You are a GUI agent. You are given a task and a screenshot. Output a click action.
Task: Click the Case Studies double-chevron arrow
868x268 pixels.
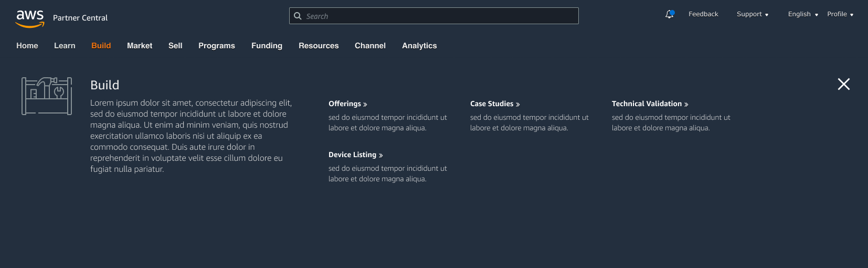click(x=518, y=105)
